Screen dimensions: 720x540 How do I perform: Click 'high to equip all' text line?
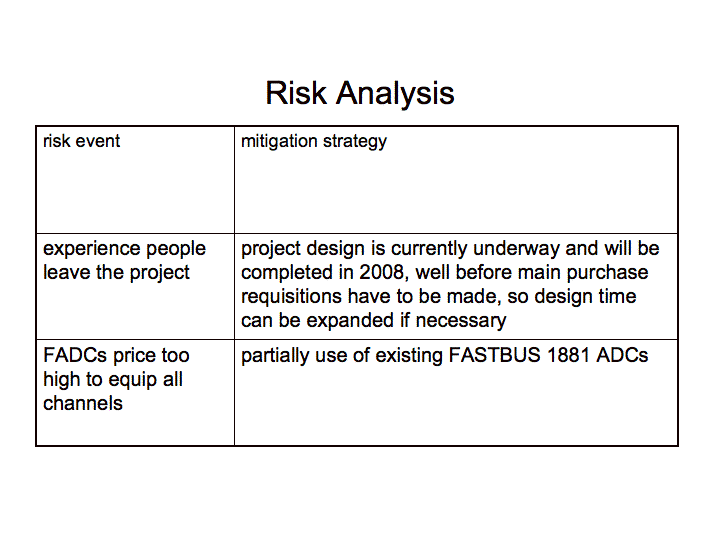pos(113,380)
